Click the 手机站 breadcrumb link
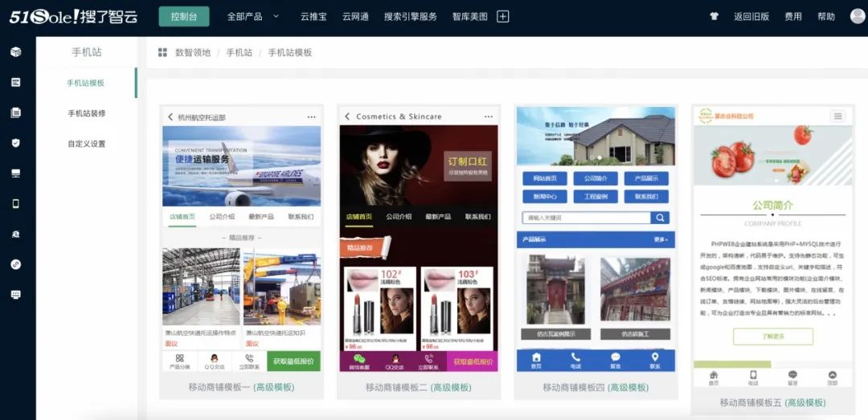 pos(240,52)
